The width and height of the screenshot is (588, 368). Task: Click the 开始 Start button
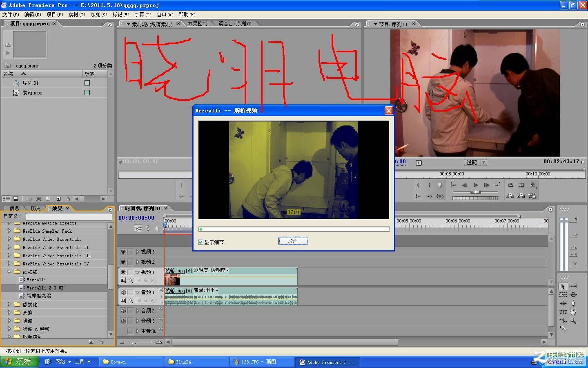coord(20,361)
